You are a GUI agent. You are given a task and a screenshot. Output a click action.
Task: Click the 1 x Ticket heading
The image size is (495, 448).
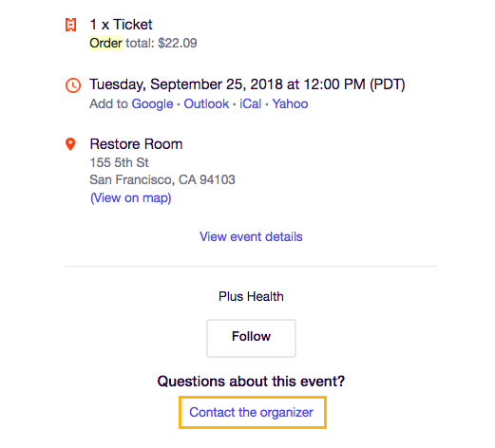point(122,25)
